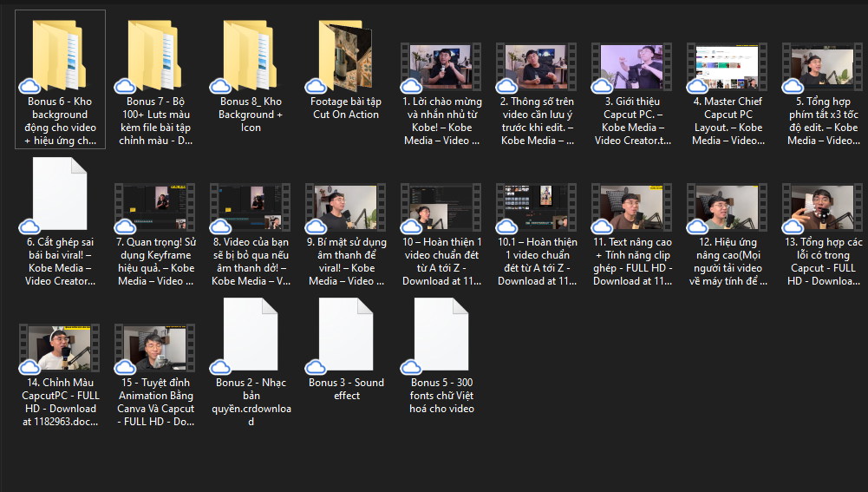868x492 pixels.
Task: Select video thumbnail 5. Tổng hợp phím tắt
Action: [823, 67]
